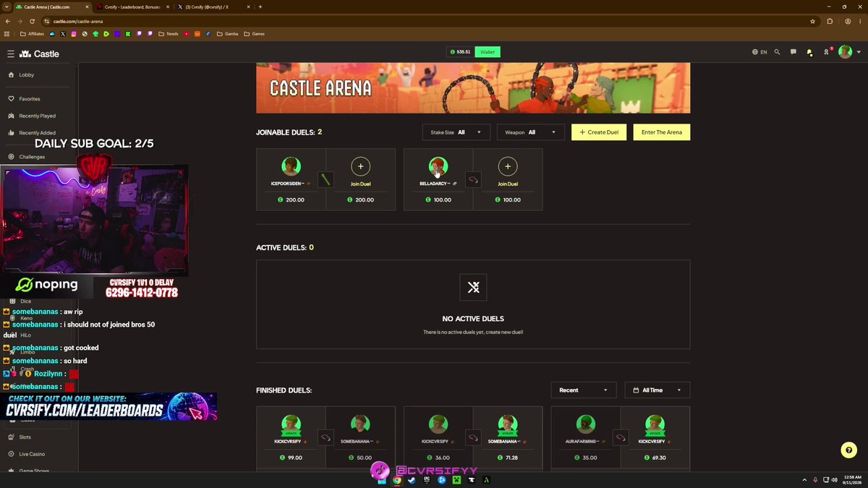Reload the Castle Arena page

pos(32,21)
